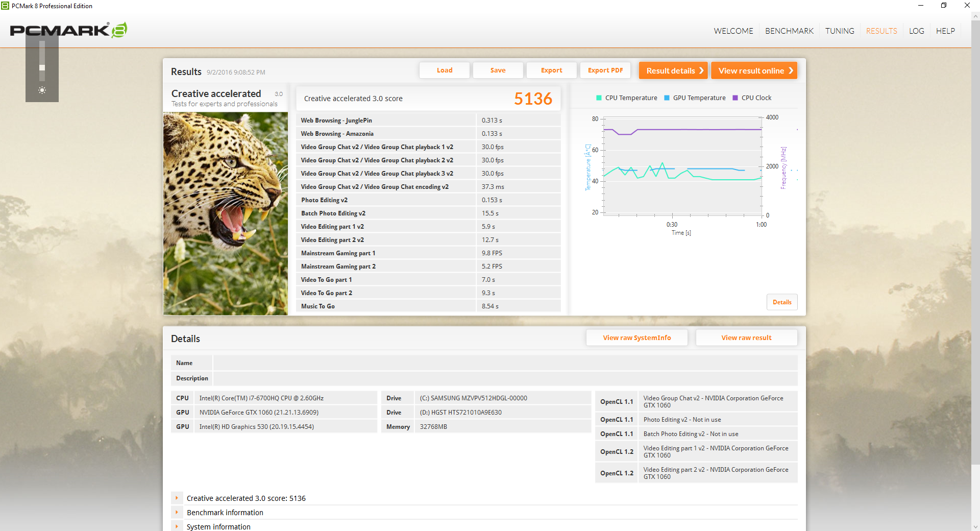980x531 pixels.
Task: Click the Description field in Details
Action: pyautogui.click(x=505, y=378)
